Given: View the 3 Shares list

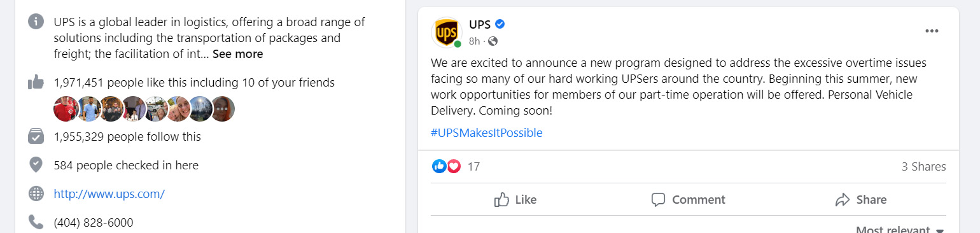Looking at the screenshot, I should pos(924,167).
